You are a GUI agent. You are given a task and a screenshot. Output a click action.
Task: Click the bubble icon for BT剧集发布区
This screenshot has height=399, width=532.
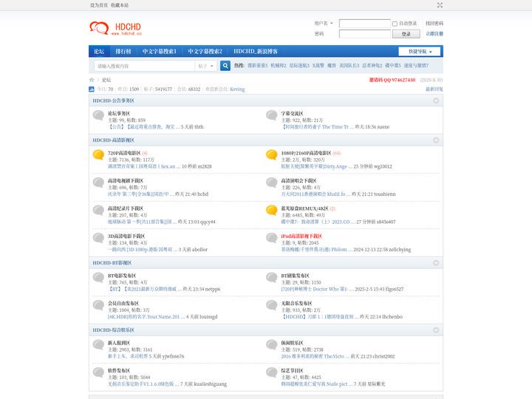[x=271, y=278]
